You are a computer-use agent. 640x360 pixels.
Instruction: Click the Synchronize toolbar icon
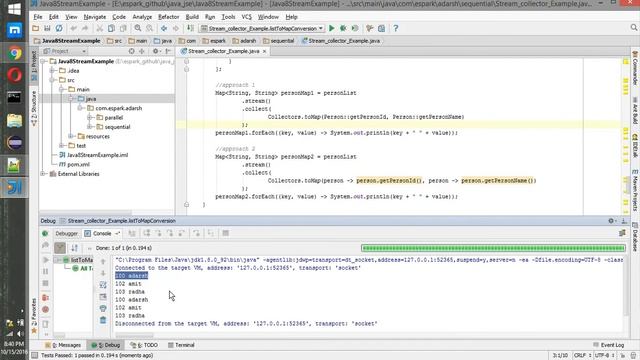(59, 28)
